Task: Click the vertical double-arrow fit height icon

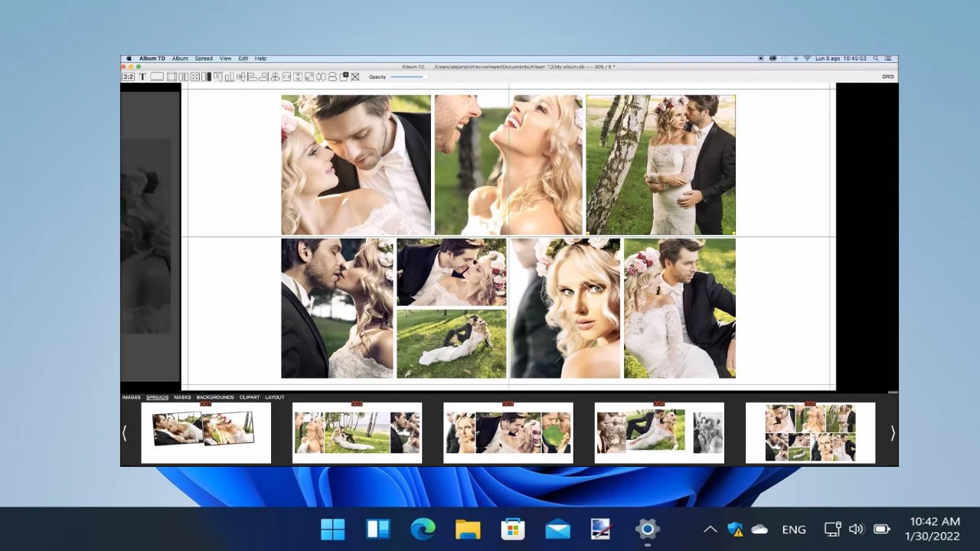Action: pyautogui.click(x=298, y=77)
